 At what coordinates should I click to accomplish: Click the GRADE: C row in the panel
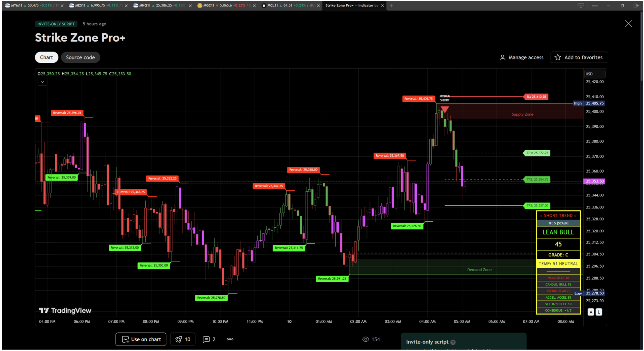[558, 255]
